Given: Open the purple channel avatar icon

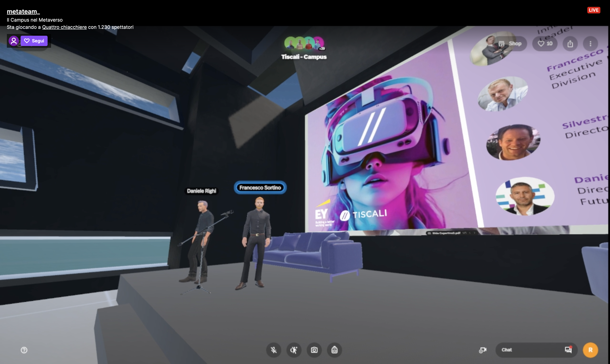Looking at the screenshot, I should (x=14, y=41).
